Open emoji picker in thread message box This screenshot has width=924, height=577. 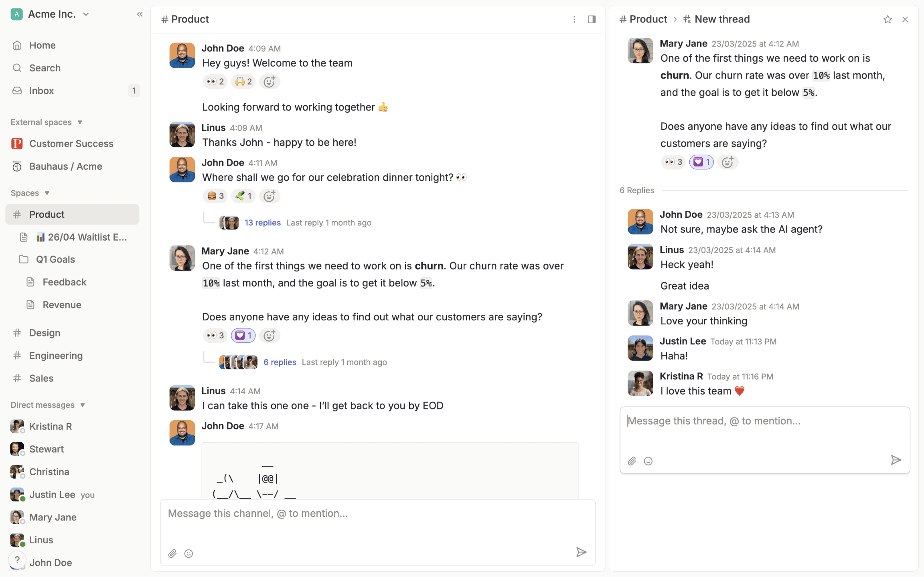[648, 461]
